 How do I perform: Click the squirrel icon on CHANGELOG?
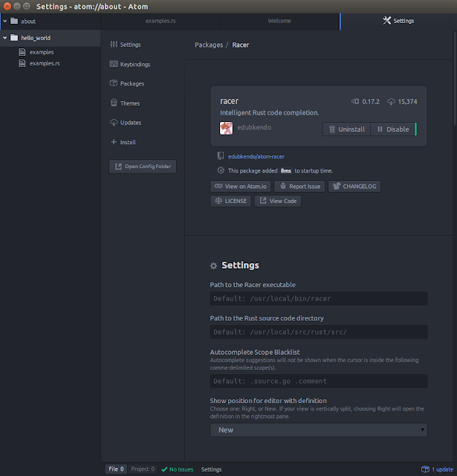click(x=337, y=186)
